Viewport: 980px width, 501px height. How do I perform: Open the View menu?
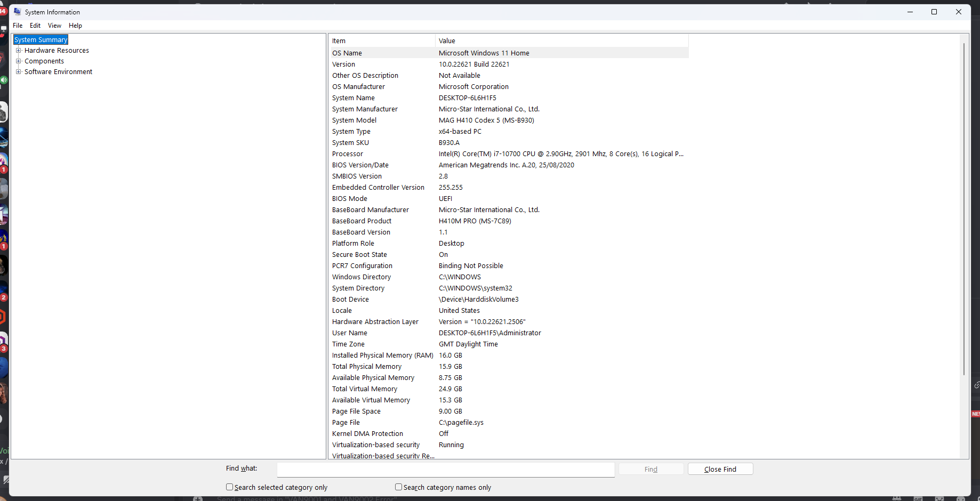coord(54,26)
